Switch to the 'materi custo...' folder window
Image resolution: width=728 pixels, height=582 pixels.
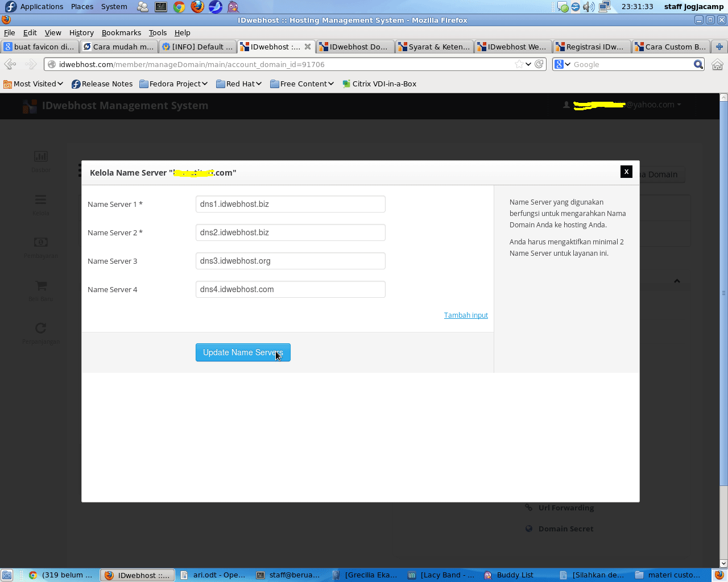(668, 575)
